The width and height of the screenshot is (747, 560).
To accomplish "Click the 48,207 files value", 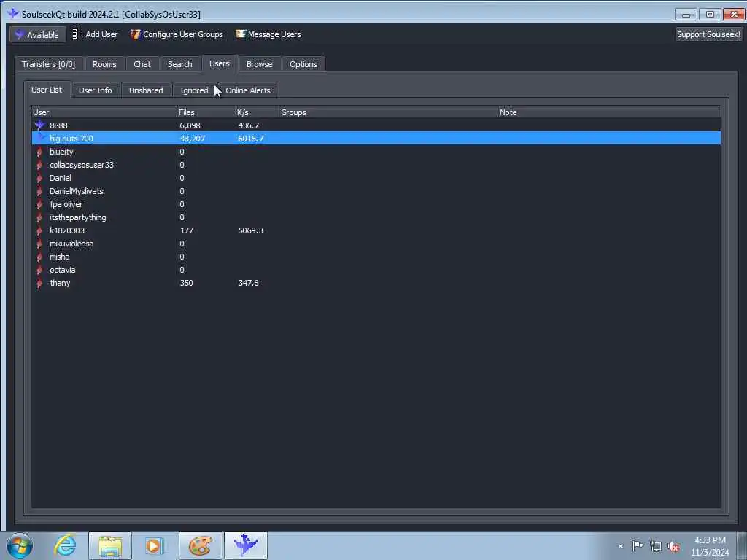I will pyautogui.click(x=193, y=139).
